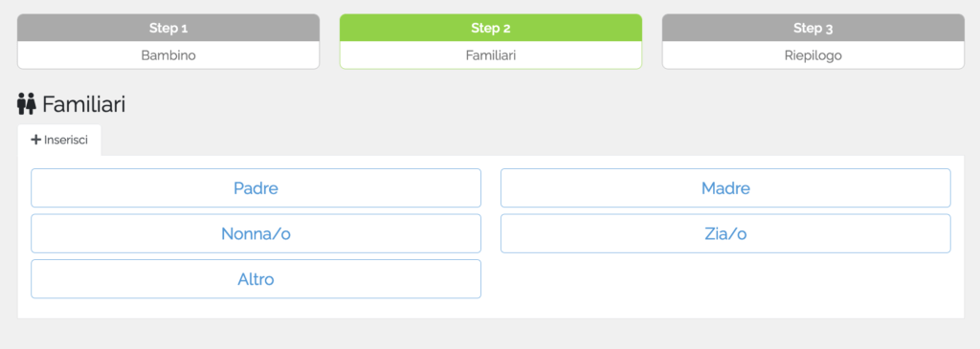Screen dimensions: 980x349
Task: Click the large Familiari section heading text
Action: (x=84, y=104)
